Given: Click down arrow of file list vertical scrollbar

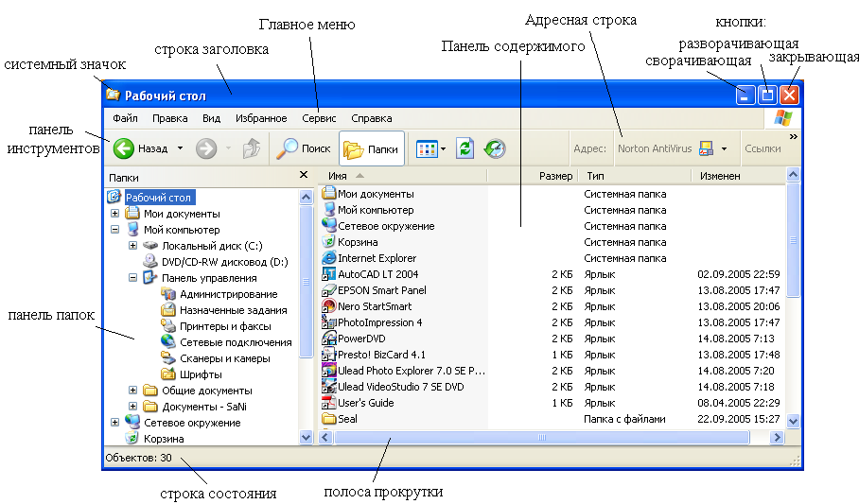Looking at the screenshot, I should coord(793,421).
